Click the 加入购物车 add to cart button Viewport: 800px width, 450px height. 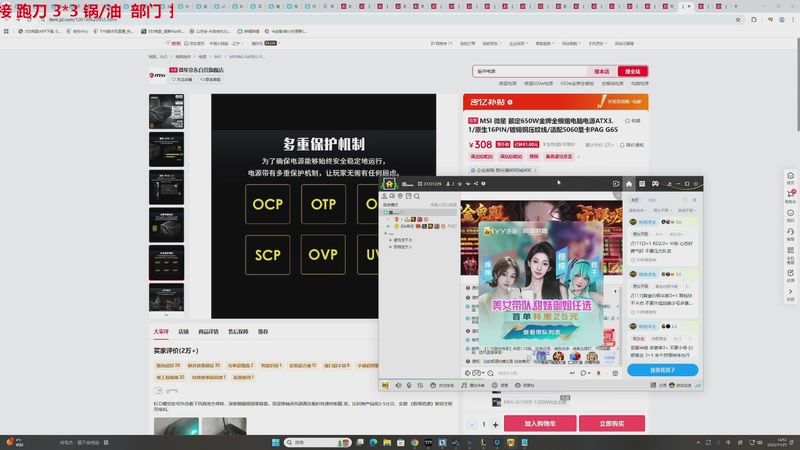[540, 423]
